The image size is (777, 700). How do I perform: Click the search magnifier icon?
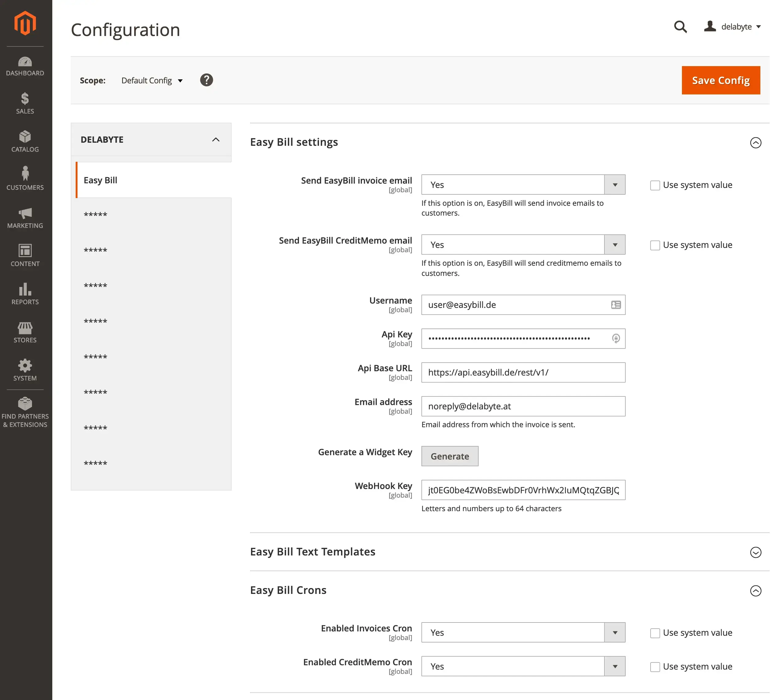[680, 26]
